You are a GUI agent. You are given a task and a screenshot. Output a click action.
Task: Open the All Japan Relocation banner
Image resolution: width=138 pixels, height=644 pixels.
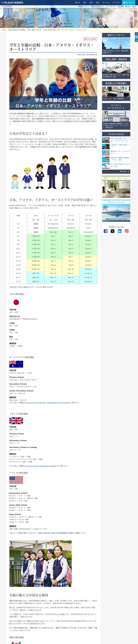[116, 211]
